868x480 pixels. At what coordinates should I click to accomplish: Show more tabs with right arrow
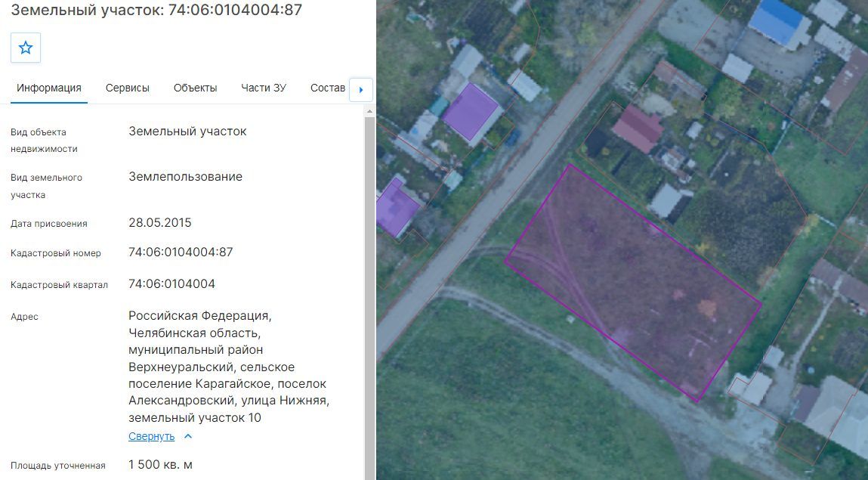(361, 90)
